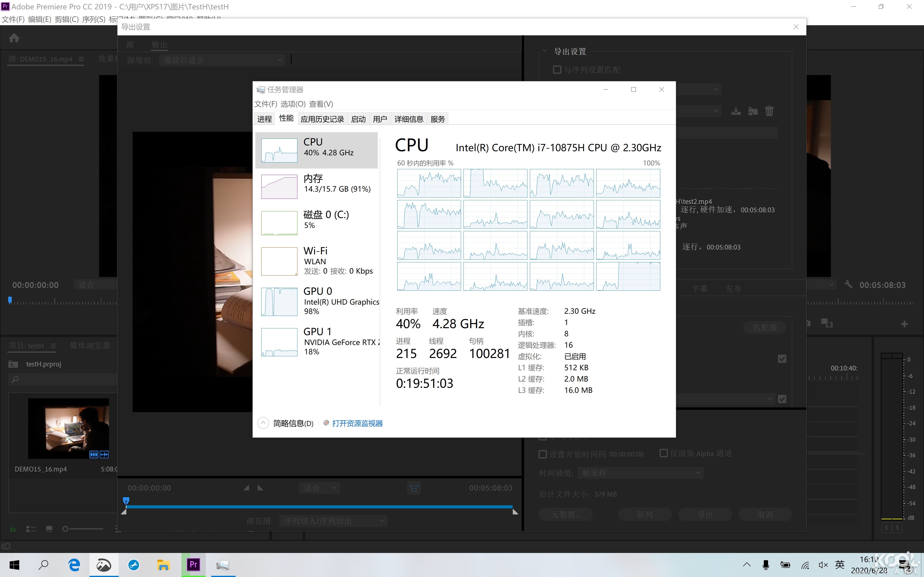Open the 源范围 dropdown under the timeline
924x577 pixels.
pos(333,521)
